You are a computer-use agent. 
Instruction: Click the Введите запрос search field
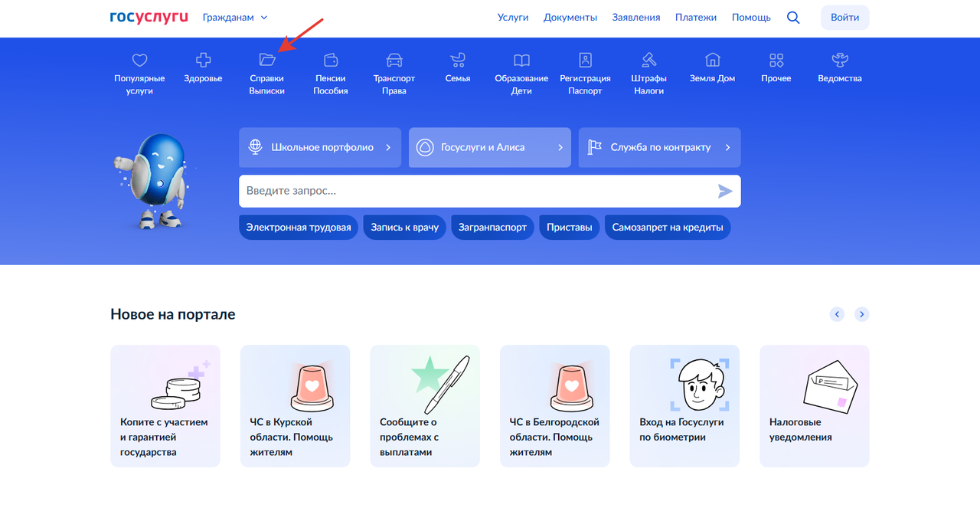[490, 192]
